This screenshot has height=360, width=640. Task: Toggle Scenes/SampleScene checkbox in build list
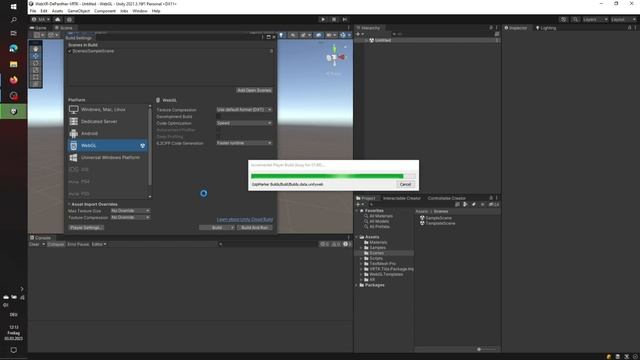coord(70,51)
